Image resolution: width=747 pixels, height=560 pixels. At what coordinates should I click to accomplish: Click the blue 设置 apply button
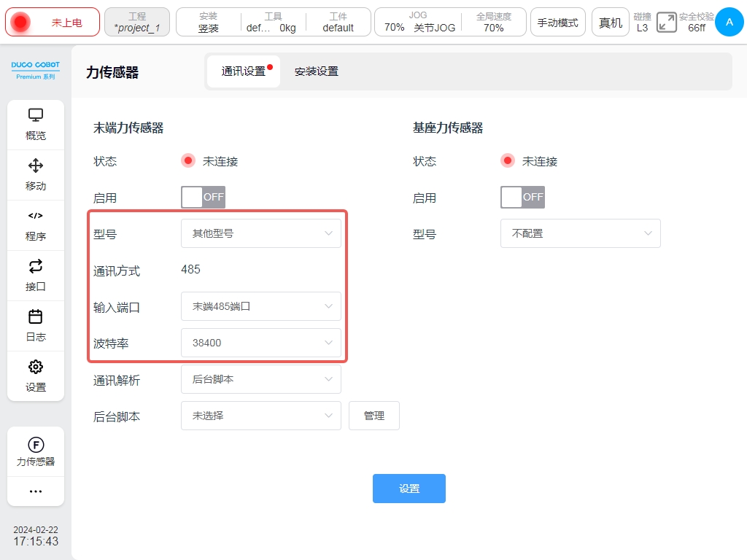(409, 489)
